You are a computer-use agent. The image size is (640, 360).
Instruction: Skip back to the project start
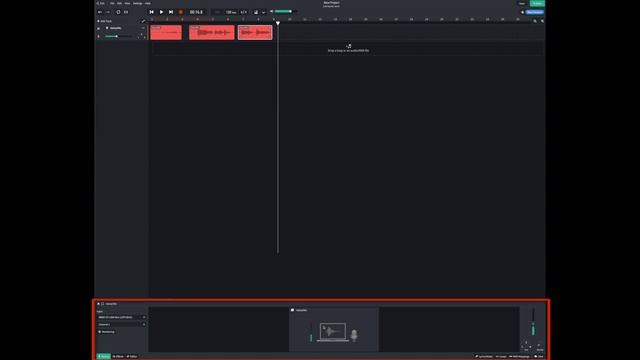click(x=151, y=12)
